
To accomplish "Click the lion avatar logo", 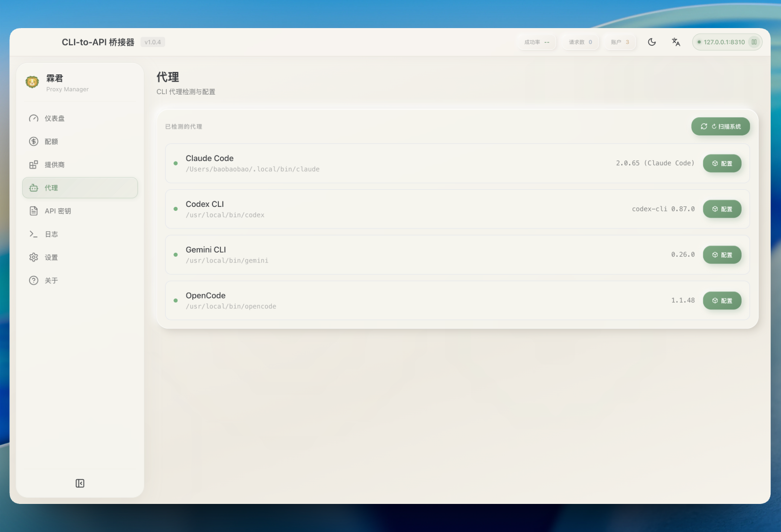I will click(x=33, y=82).
